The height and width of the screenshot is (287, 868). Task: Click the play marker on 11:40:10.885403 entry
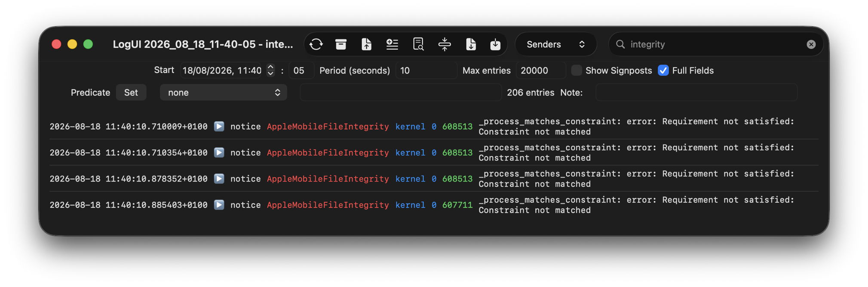tap(219, 205)
